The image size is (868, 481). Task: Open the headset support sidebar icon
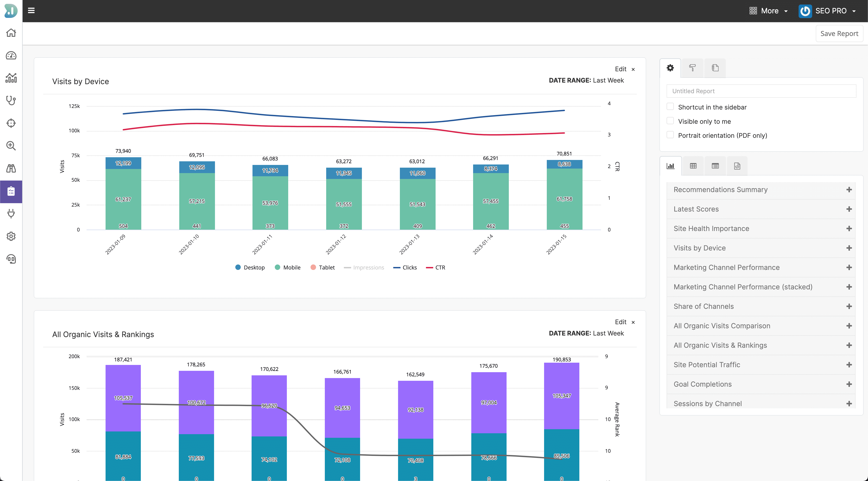coord(11,259)
